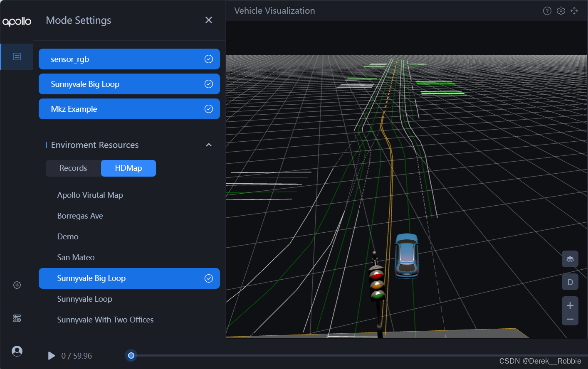Screen dimensions: 588x369
Task: Zoom out with the minus button
Action: click(570, 319)
